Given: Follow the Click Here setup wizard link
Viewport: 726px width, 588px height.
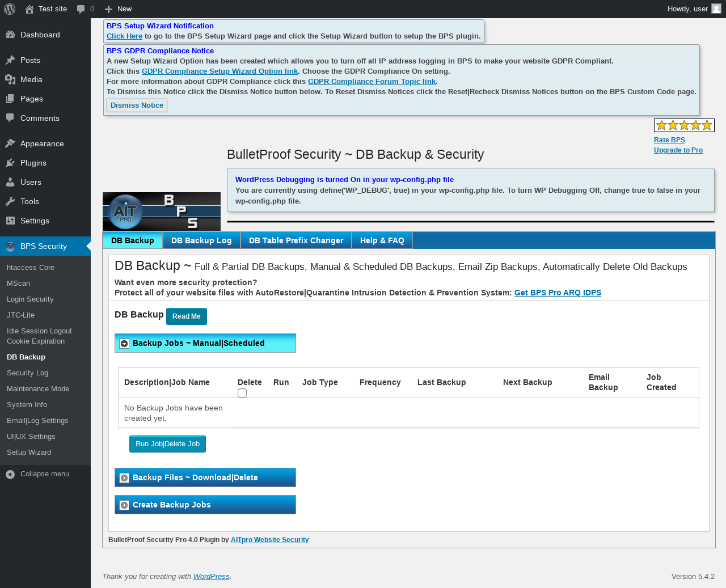Looking at the screenshot, I should pos(124,36).
